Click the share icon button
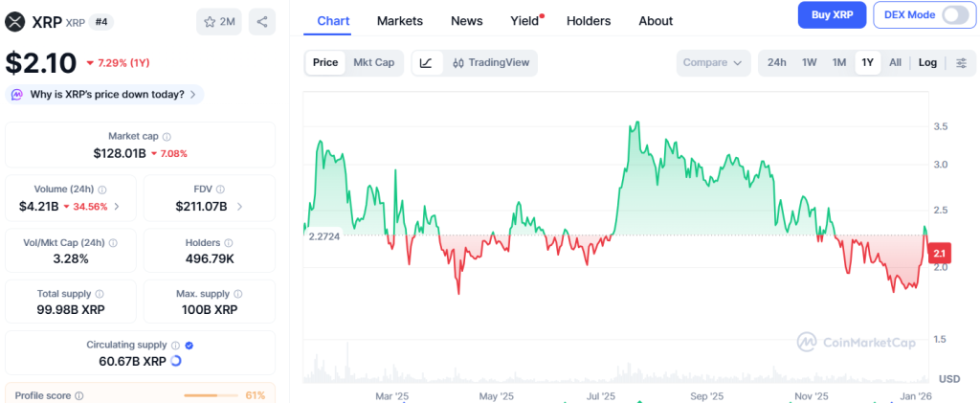This screenshot has height=403, width=980. [x=262, y=21]
